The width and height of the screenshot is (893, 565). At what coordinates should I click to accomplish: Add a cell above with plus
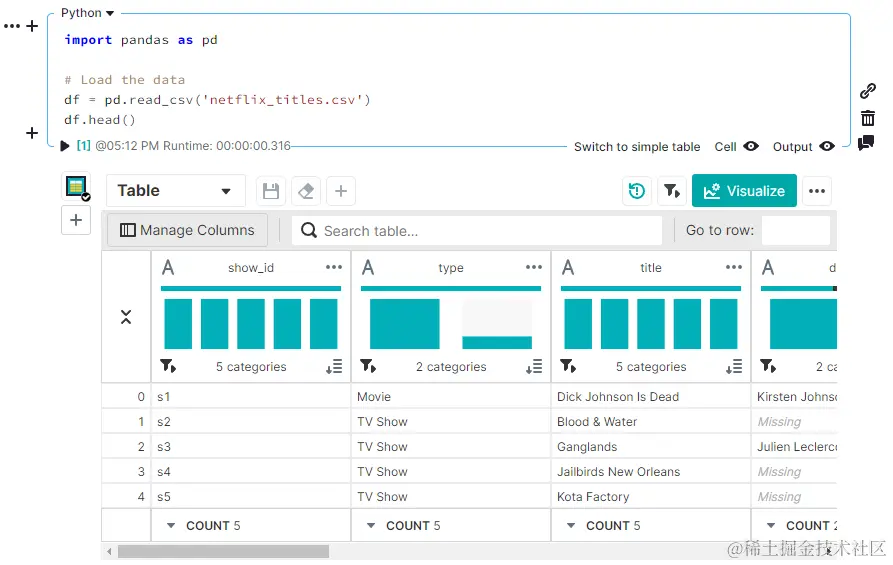click(x=32, y=26)
